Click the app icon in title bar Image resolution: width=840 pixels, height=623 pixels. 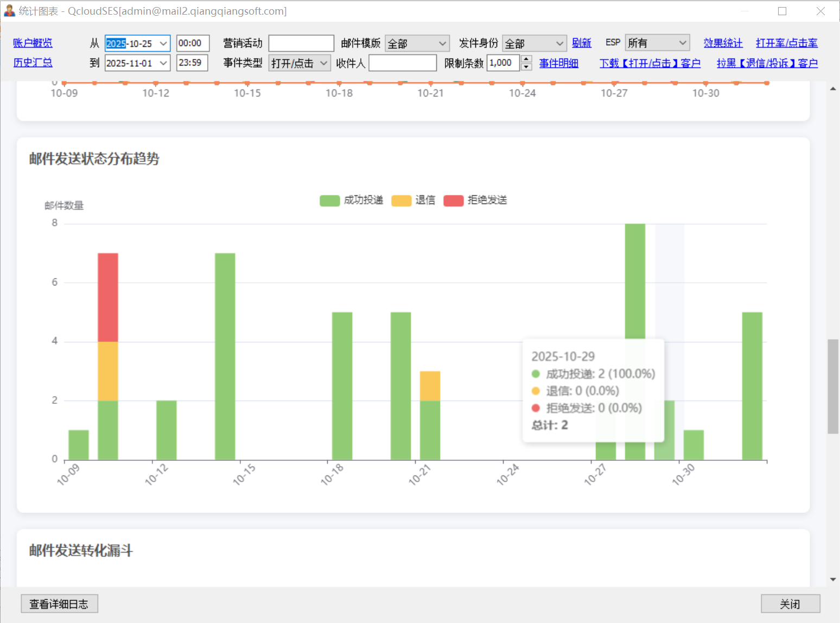9,11
